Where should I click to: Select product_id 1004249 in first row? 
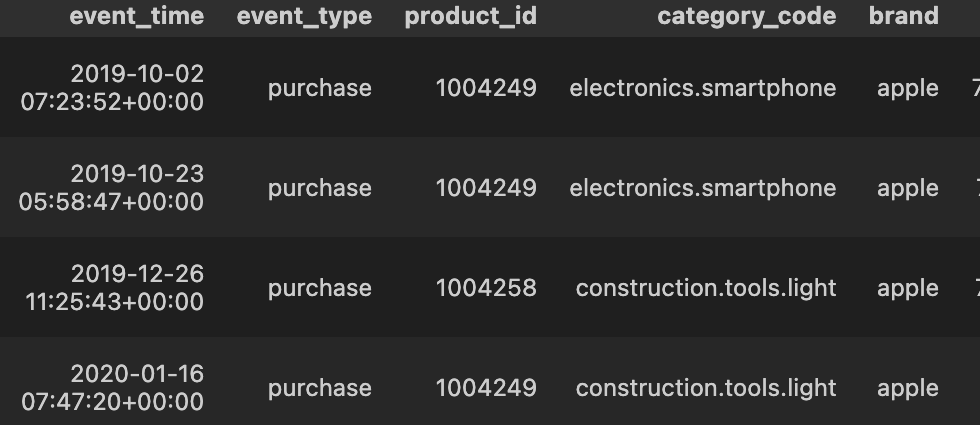pos(486,88)
